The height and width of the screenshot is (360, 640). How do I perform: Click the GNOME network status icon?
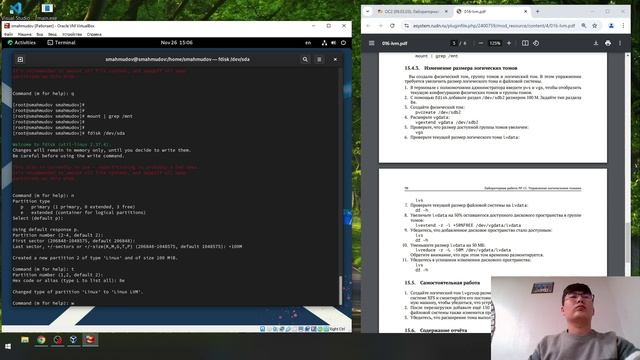click(324, 42)
